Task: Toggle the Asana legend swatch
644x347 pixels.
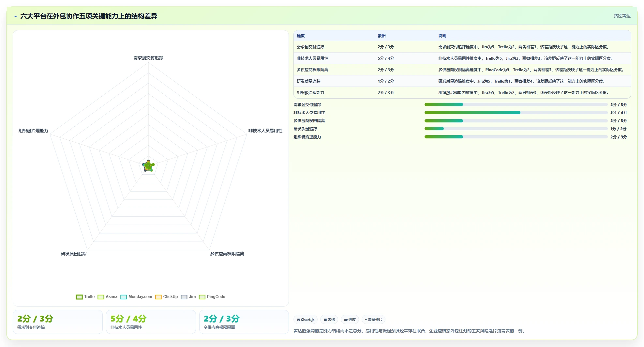Action: (101, 297)
